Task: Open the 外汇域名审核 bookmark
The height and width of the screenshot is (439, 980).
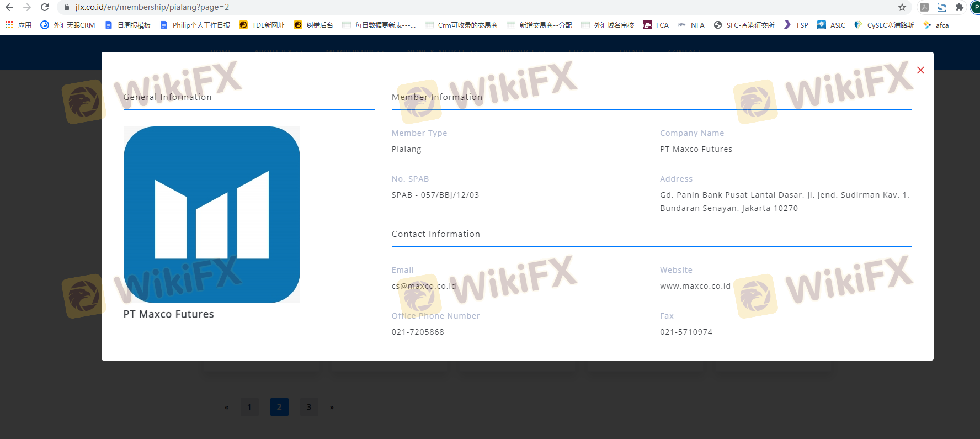Action: click(x=608, y=25)
